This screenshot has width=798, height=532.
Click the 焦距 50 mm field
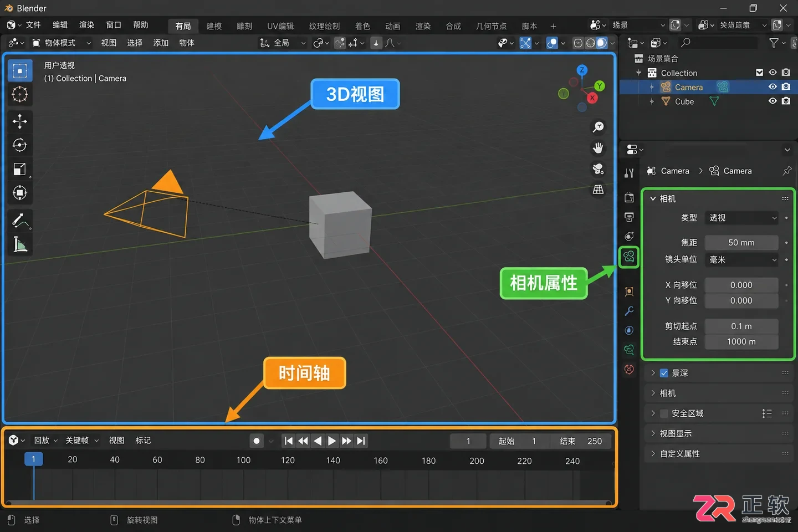[x=741, y=243]
